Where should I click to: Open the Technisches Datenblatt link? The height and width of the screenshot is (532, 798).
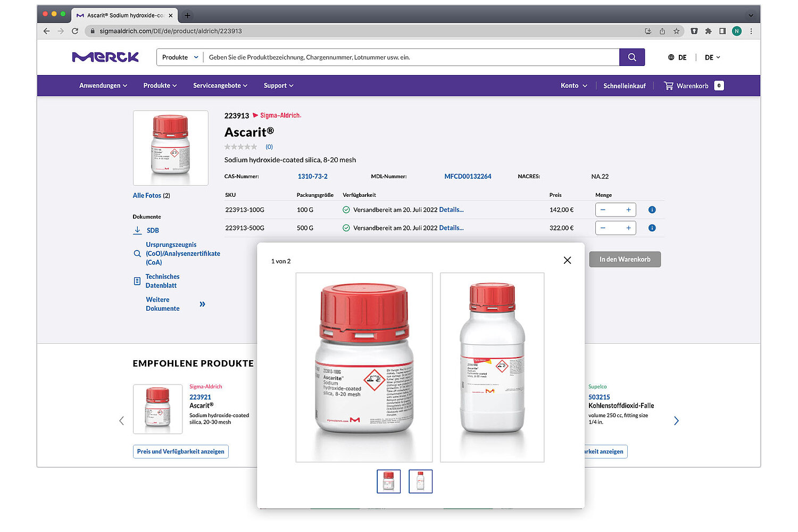162,281
